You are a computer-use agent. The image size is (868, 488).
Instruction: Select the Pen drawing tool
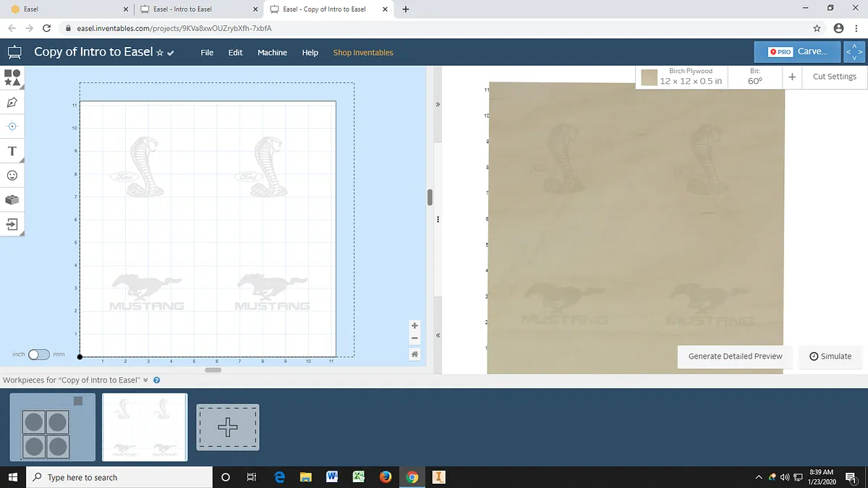coord(12,102)
